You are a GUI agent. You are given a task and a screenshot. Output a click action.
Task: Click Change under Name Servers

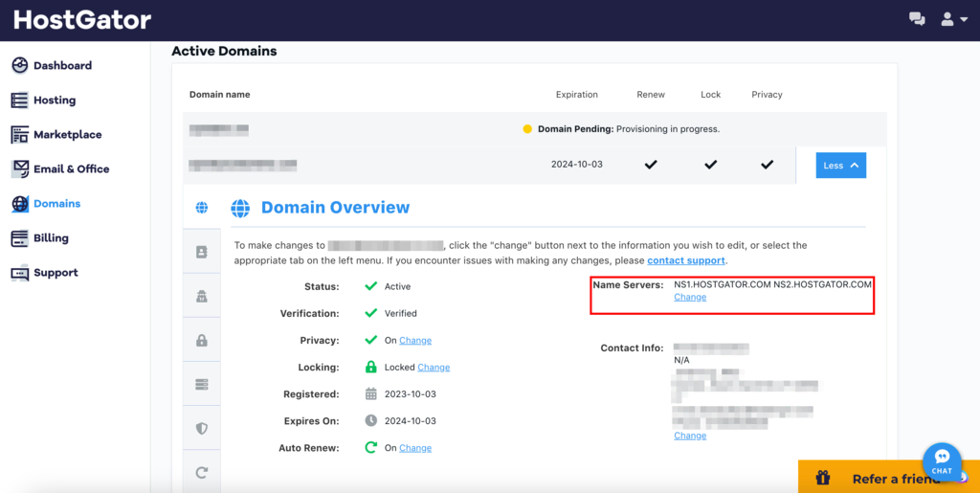(x=690, y=298)
